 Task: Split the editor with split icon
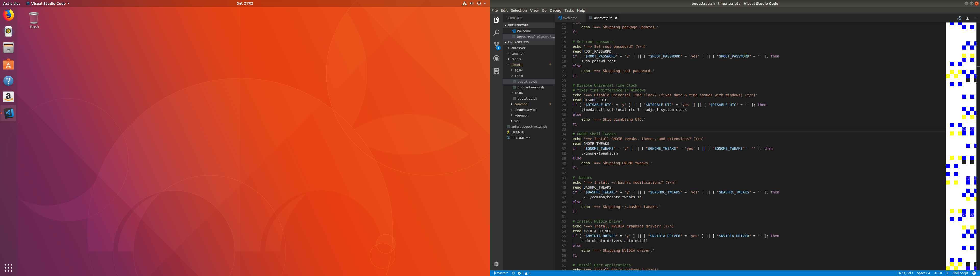pyautogui.click(x=967, y=18)
